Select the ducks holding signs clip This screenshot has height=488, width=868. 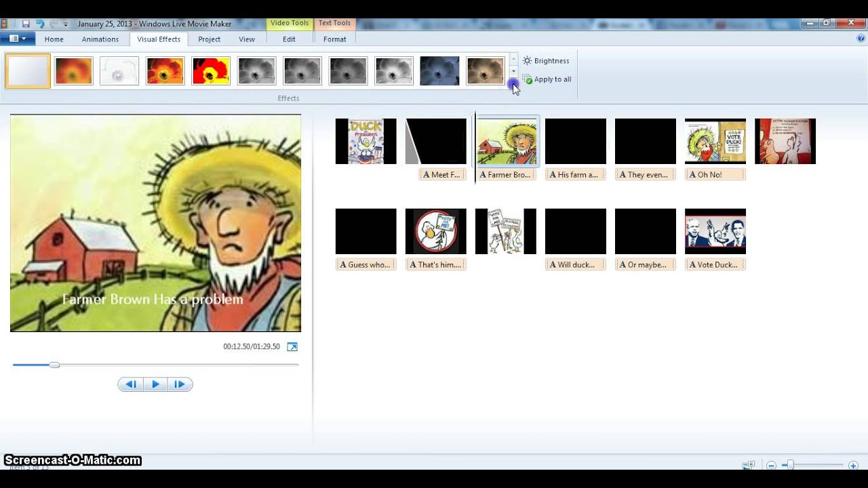[505, 231]
